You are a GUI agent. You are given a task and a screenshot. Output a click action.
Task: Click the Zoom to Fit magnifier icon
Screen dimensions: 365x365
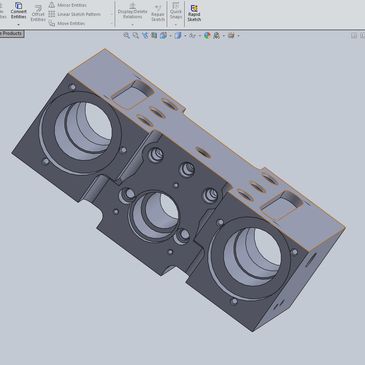pyautogui.click(x=126, y=35)
